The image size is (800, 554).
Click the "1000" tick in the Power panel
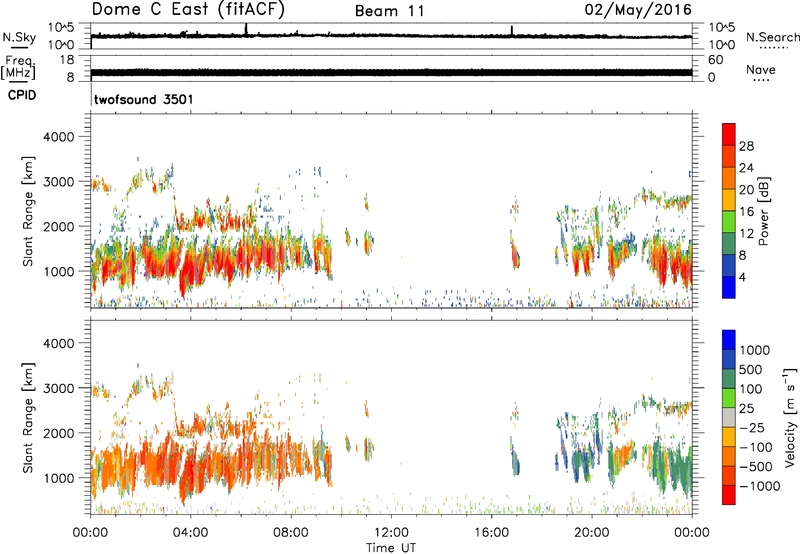click(58, 271)
